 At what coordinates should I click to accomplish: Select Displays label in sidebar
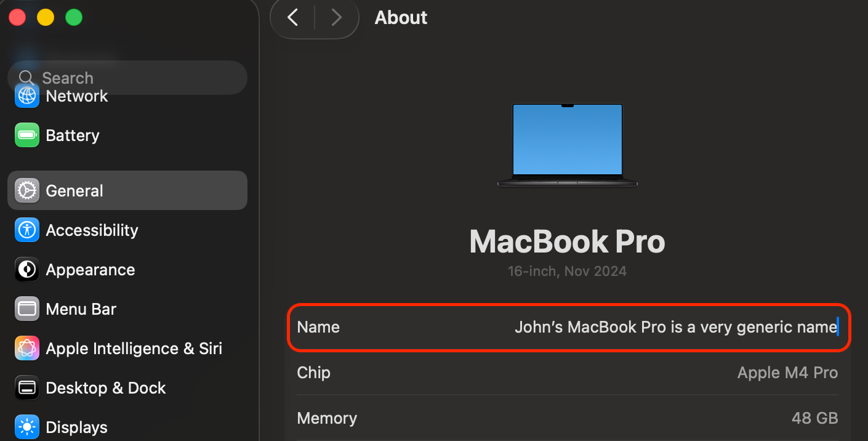point(77,427)
